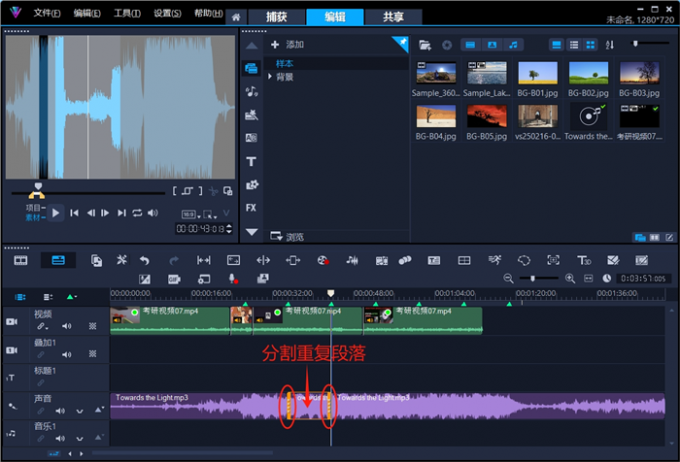Undo the last action
The image size is (680, 462).
coord(144,260)
